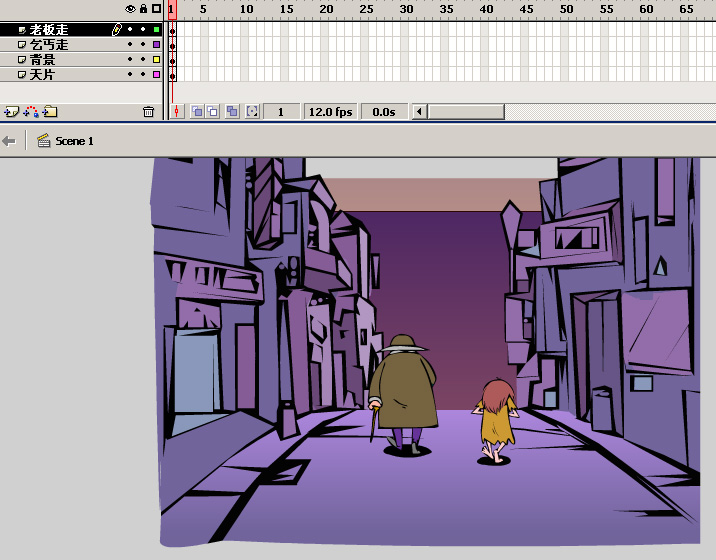Screen dimensions: 716x560
Task: Click the current frame field showing 1
Action: 281,112
